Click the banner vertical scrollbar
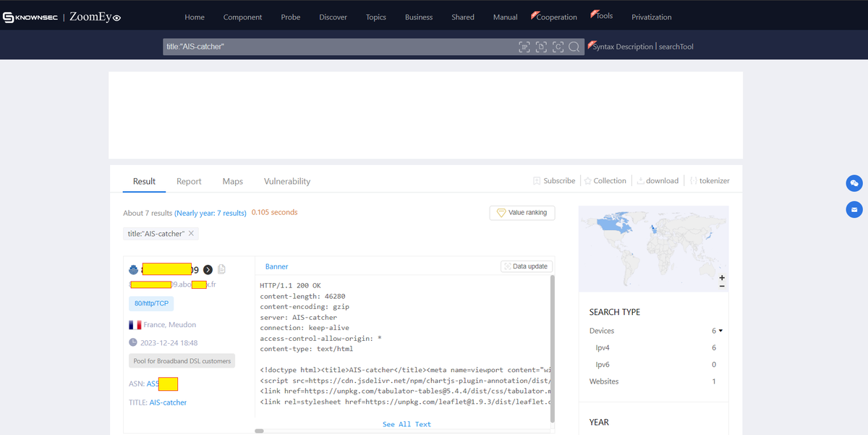 tap(553, 347)
